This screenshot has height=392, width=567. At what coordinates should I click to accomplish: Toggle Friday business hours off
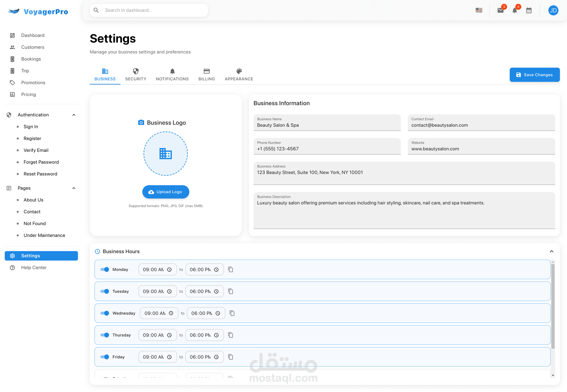[105, 357]
